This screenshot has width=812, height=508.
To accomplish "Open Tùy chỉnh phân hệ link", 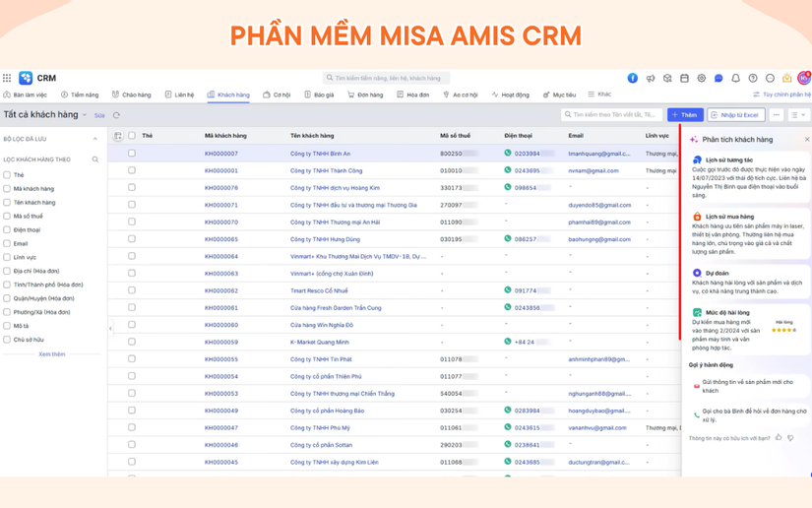I will point(781,95).
